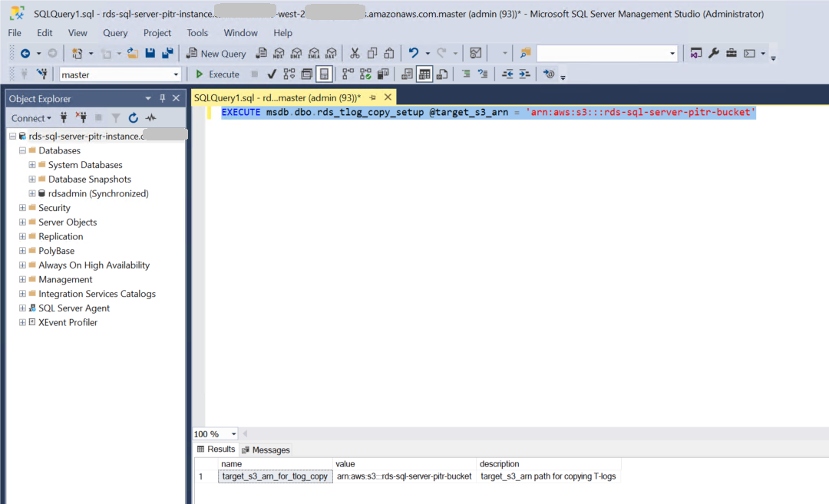Set query output to Results to File
Viewport: 829px width, 504px height.
click(x=443, y=74)
